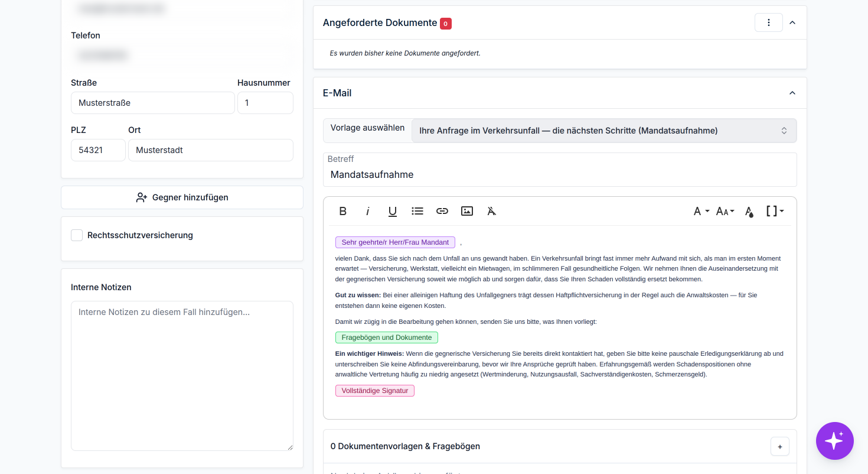Add a Dokumentenvorlage with plus button

780,446
